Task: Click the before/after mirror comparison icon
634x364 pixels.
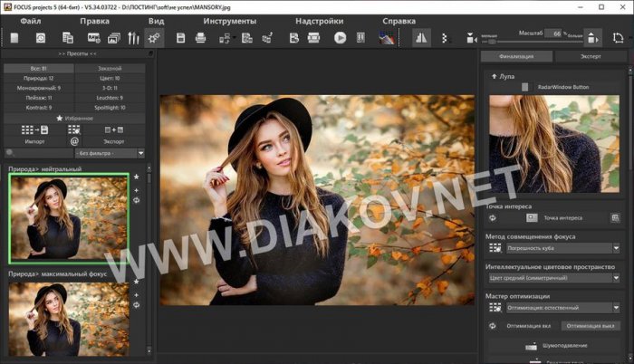Action: 421,38
